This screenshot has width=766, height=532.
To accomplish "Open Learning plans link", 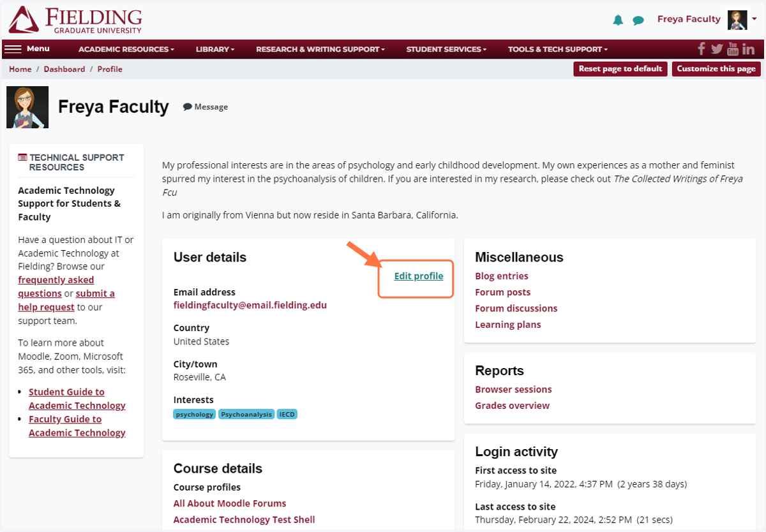I will (x=508, y=325).
